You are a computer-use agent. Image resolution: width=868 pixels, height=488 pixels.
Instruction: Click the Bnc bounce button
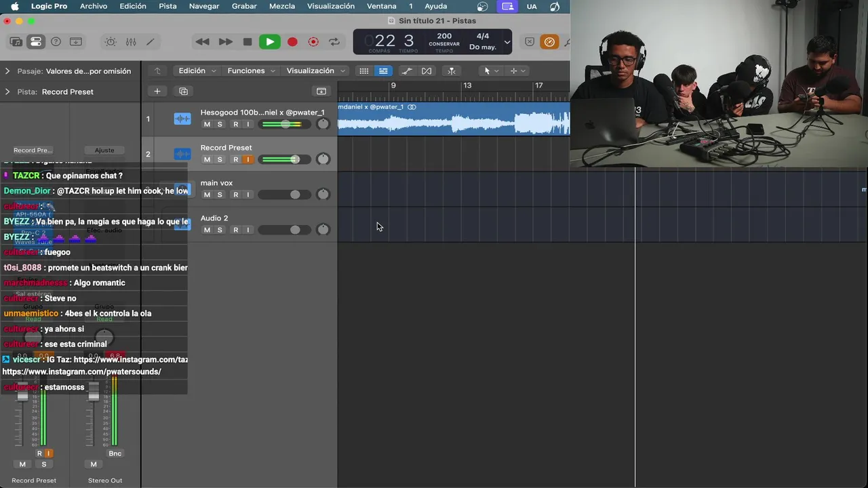[x=115, y=453]
